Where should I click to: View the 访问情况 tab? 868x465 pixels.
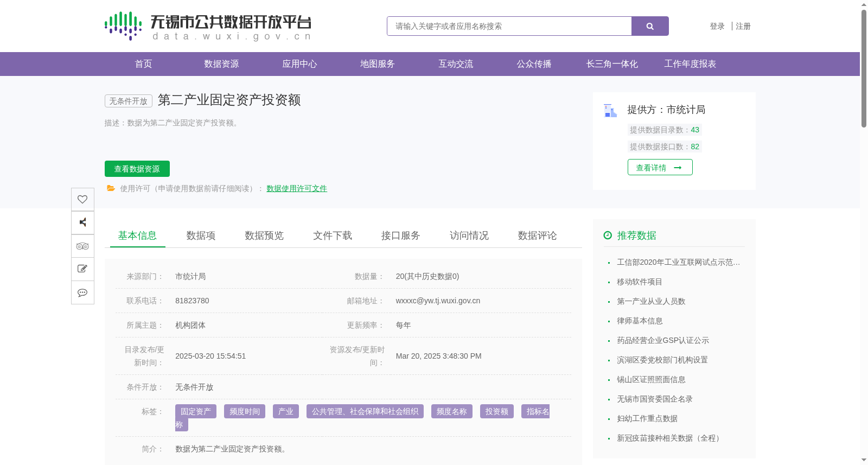[469, 235]
